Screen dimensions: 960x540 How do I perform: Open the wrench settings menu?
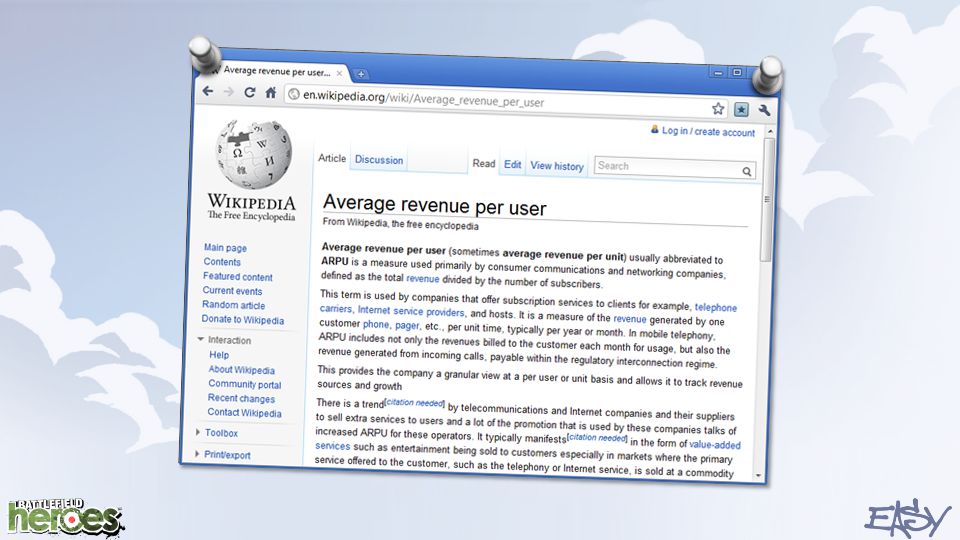click(764, 110)
